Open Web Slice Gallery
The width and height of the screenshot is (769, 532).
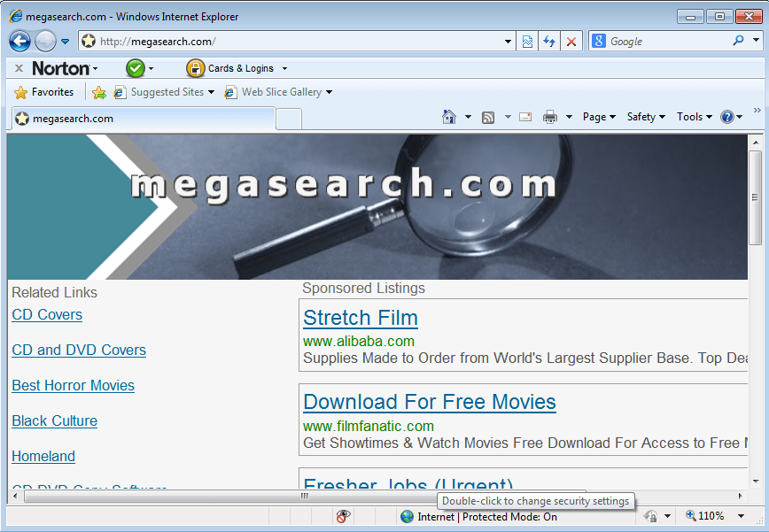click(x=278, y=92)
